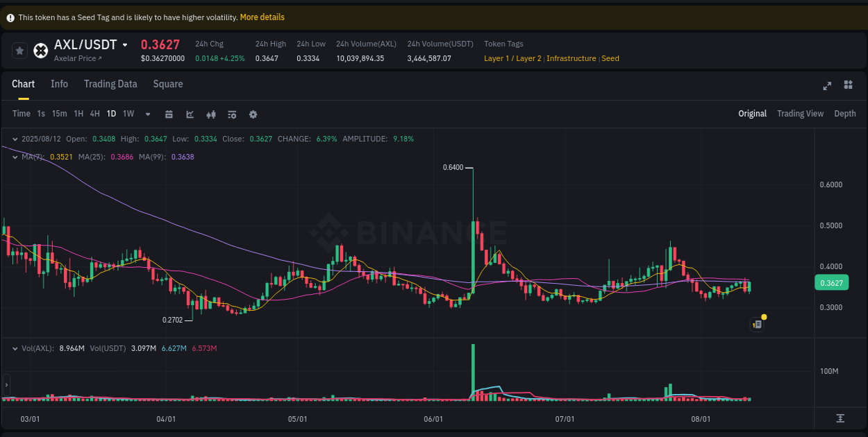Open the date interval calendar icon
The width and height of the screenshot is (868, 437).
pyautogui.click(x=169, y=114)
